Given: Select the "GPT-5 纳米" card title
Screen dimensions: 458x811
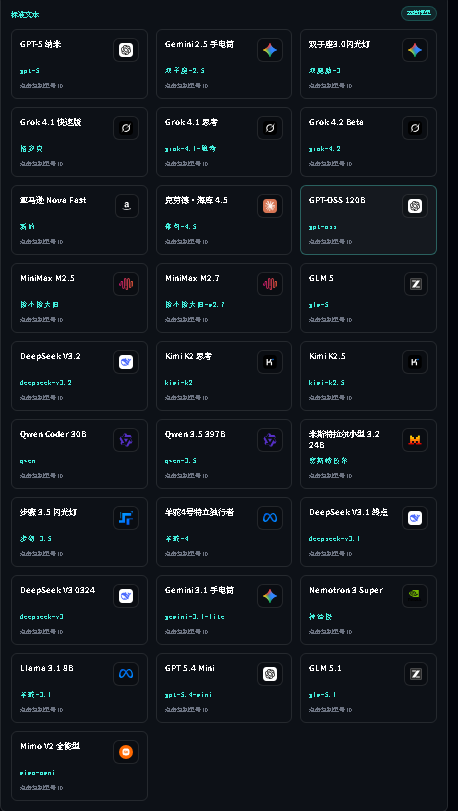Looking at the screenshot, I should click(x=41, y=44).
